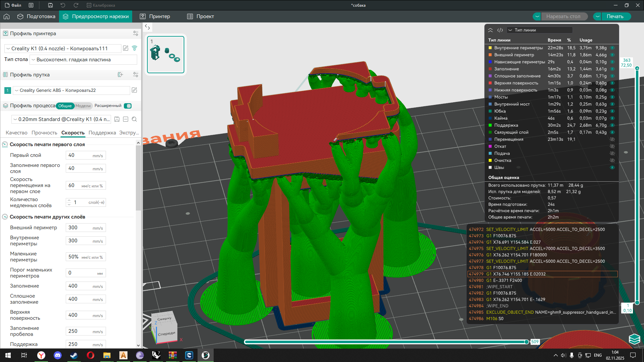Switch to the Проект tab

click(201, 16)
